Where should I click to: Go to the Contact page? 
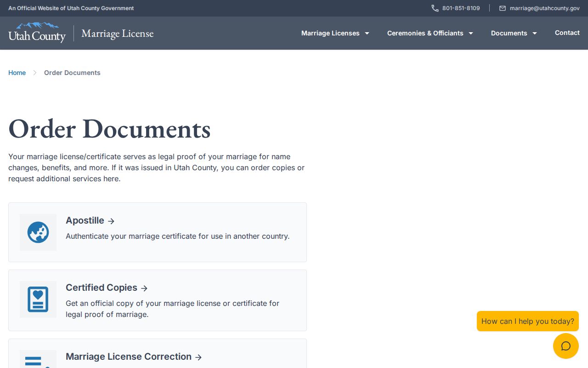click(567, 33)
